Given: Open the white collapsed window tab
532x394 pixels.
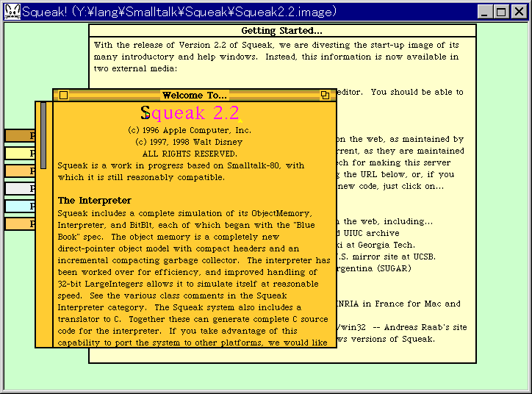Looking at the screenshot, I should (x=20, y=188).
